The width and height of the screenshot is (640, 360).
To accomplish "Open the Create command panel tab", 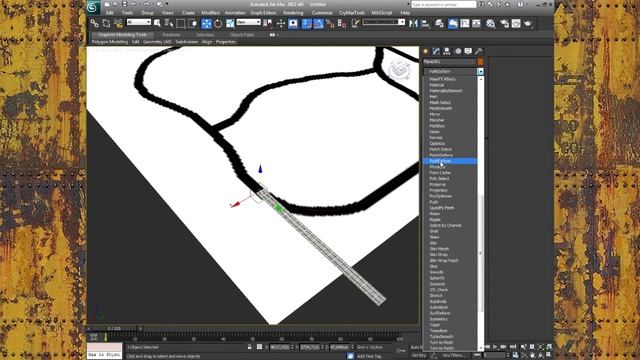I will (426, 51).
